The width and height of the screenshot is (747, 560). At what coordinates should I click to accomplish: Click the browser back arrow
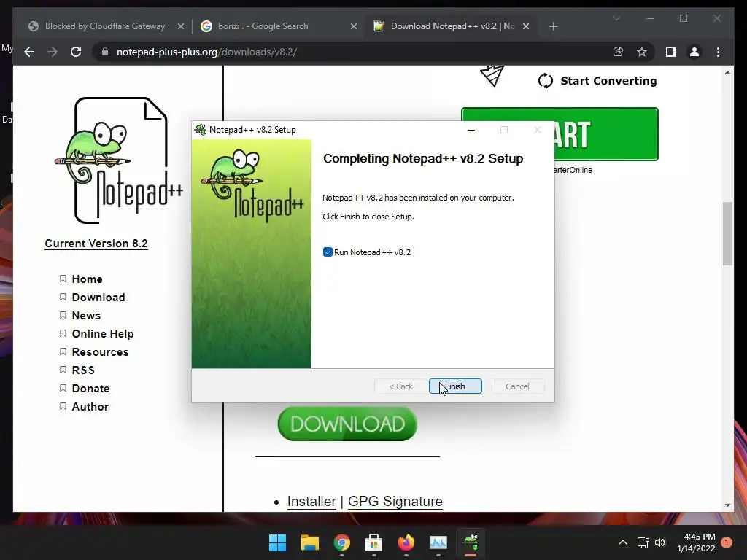[29, 52]
